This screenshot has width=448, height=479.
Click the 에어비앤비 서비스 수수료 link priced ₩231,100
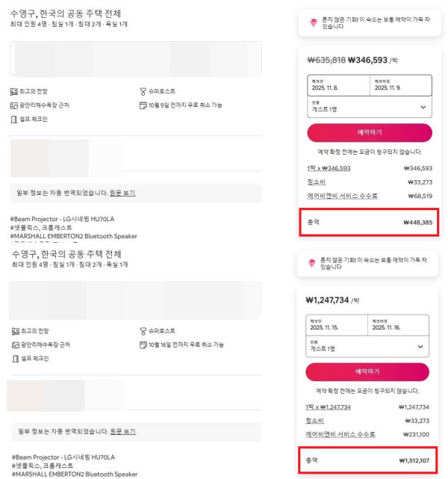point(341,434)
